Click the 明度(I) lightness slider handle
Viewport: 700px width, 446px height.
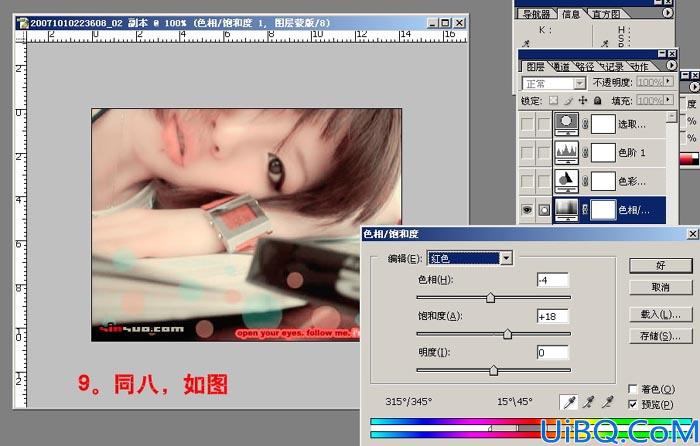tap(493, 370)
